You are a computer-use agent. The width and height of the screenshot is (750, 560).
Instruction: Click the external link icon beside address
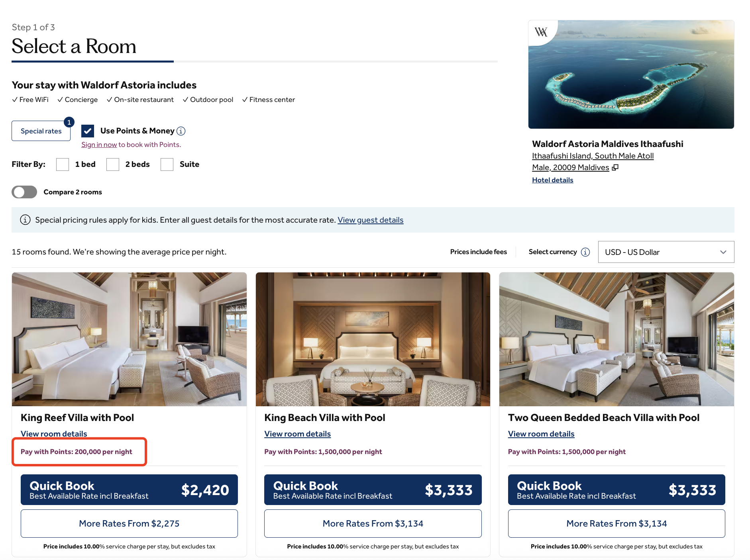point(615,168)
